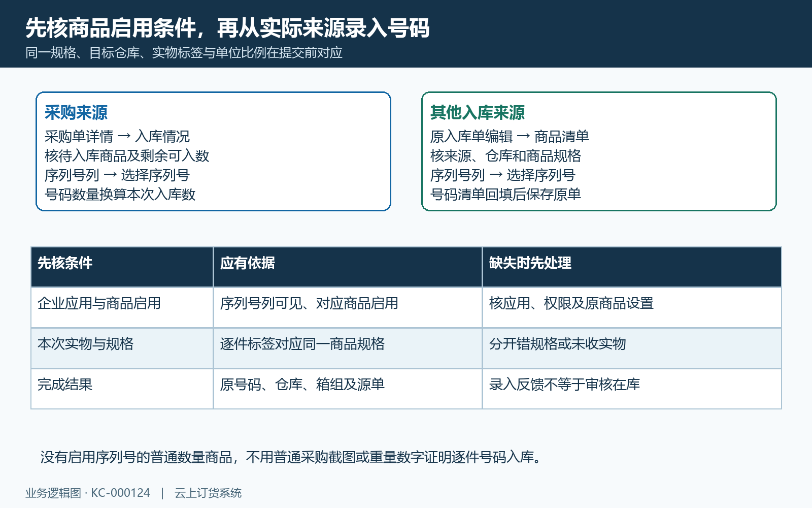The width and height of the screenshot is (812, 508).
Task: Select the cell 原号码、仓库、箱组及源单
Action: (x=348, y=389)
